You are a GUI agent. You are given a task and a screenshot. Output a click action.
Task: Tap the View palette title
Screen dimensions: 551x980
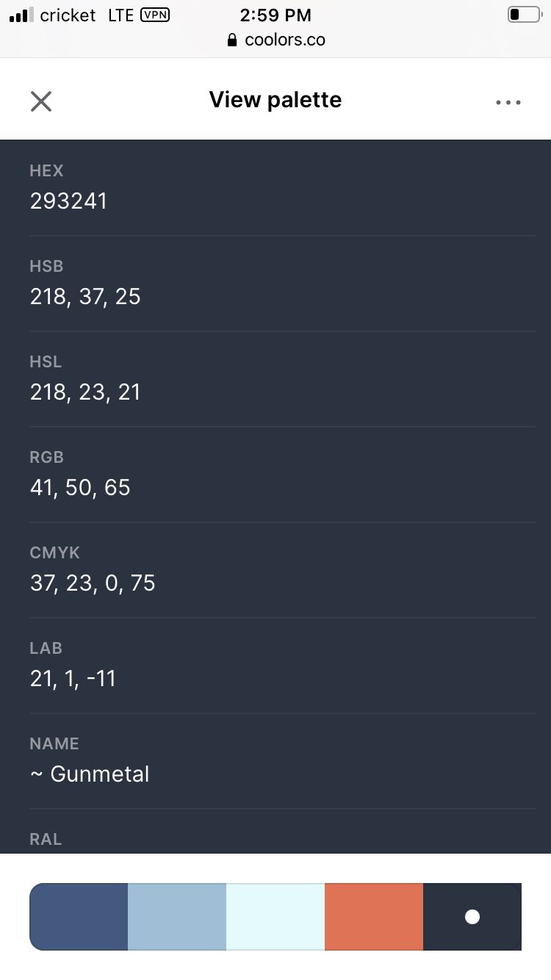(275, 100)
